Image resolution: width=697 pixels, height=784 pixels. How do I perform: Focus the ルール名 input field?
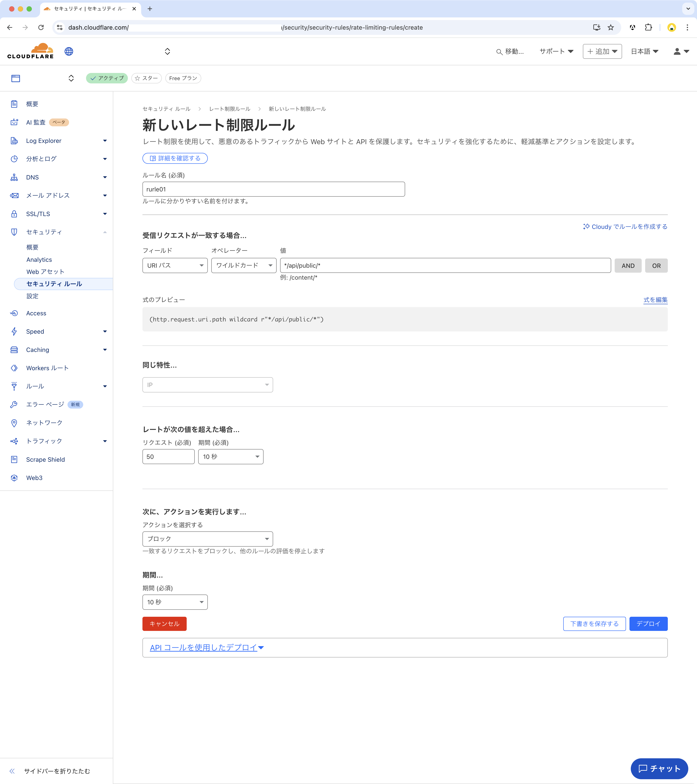(274, 189)
